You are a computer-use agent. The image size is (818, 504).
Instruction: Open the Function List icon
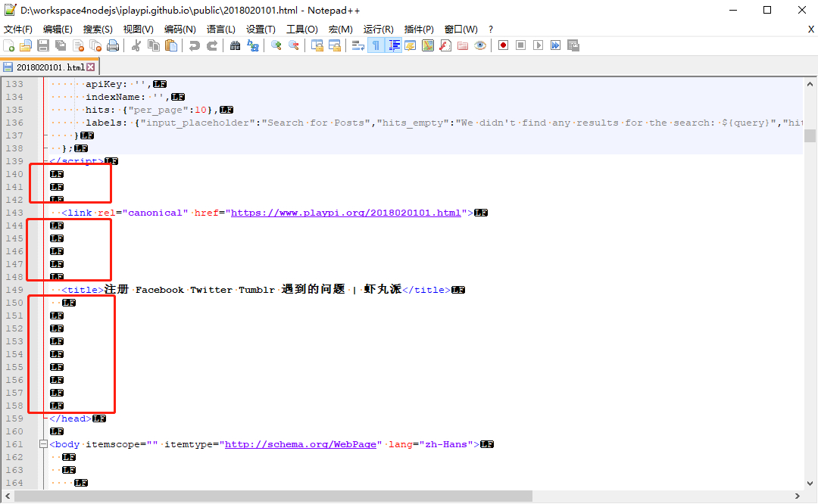(x=445, y=46)
